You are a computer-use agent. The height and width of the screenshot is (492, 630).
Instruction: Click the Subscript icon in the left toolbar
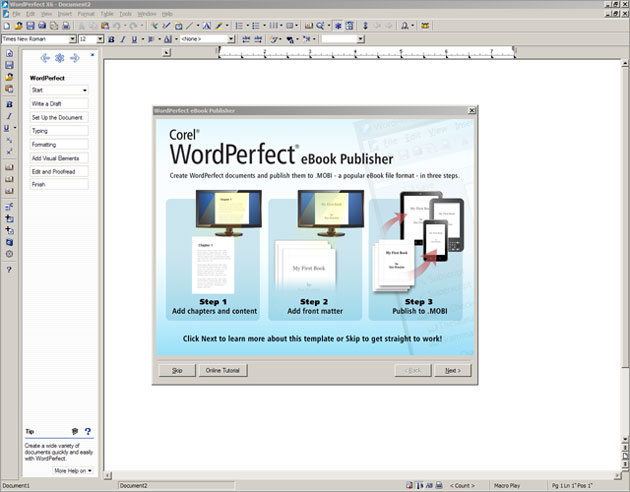[x=9, y=140]
